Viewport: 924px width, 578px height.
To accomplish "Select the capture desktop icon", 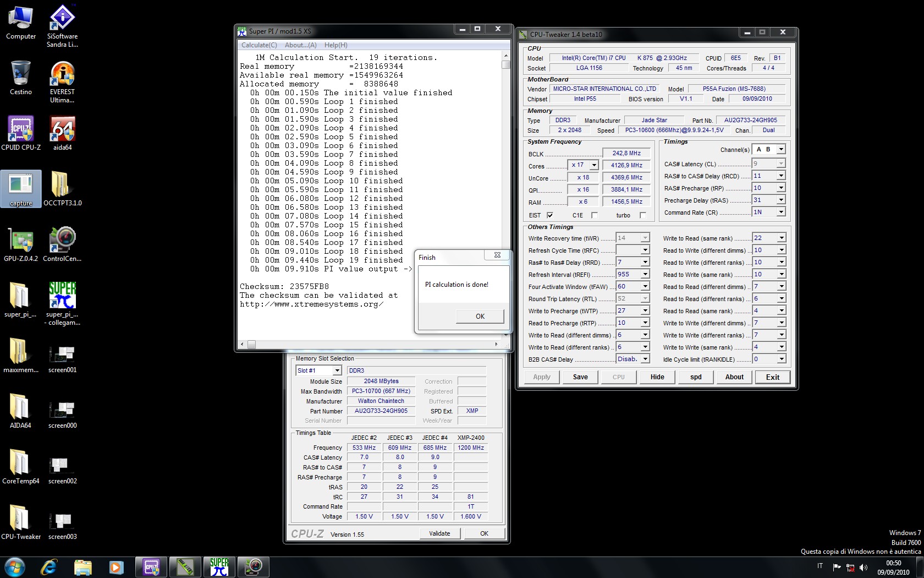I will [x=20, y=189].
